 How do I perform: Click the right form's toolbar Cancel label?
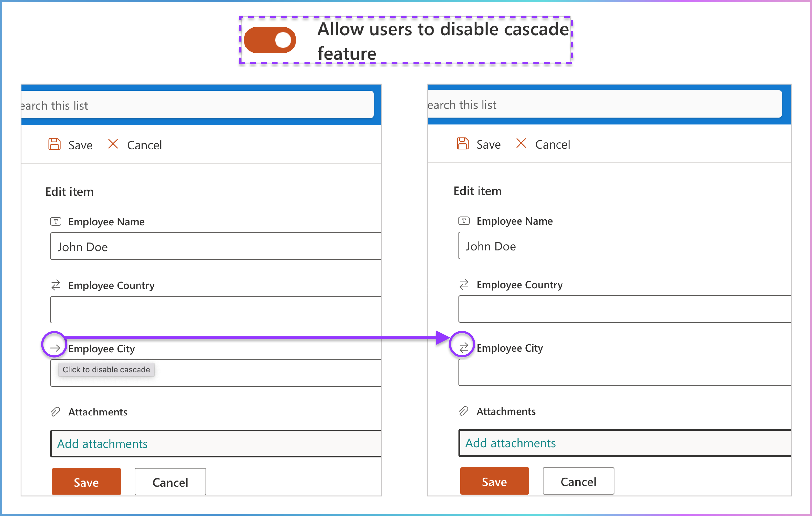pos(553,144)
